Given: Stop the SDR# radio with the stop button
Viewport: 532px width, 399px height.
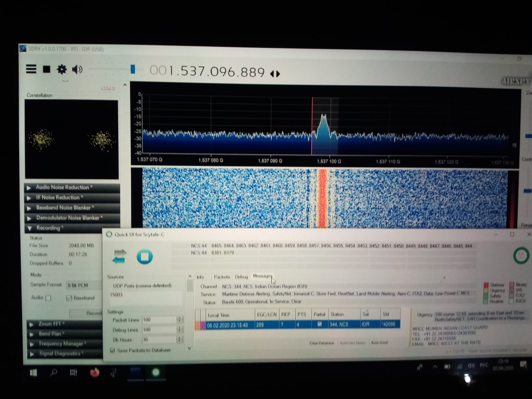Looking at the screenshot, I should pos(47,69).
